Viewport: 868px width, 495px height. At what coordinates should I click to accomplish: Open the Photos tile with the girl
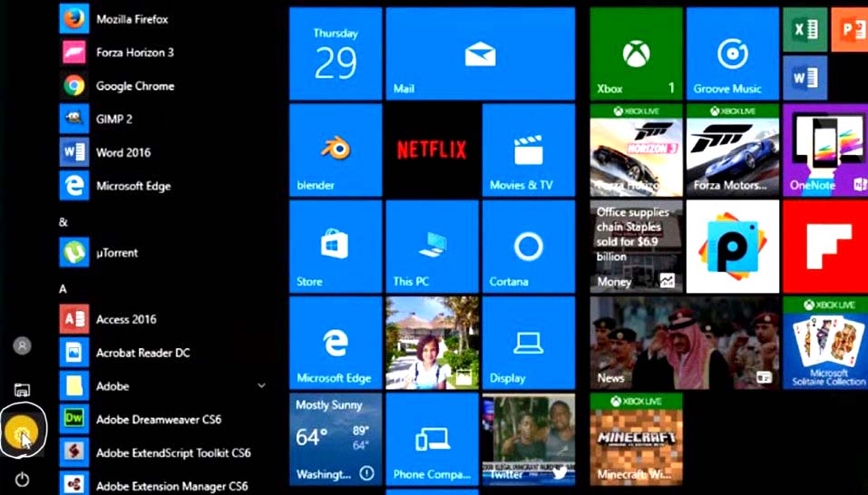point(432,343)
